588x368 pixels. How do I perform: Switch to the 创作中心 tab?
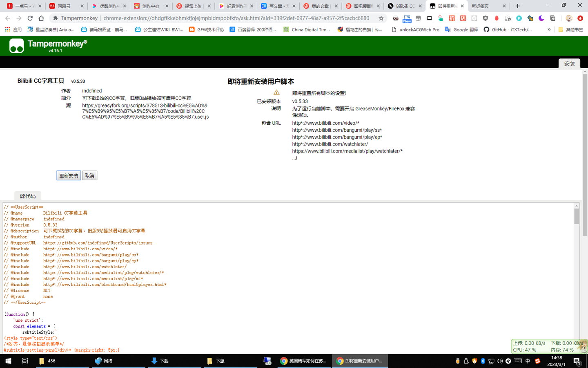(x=151, y=6)
